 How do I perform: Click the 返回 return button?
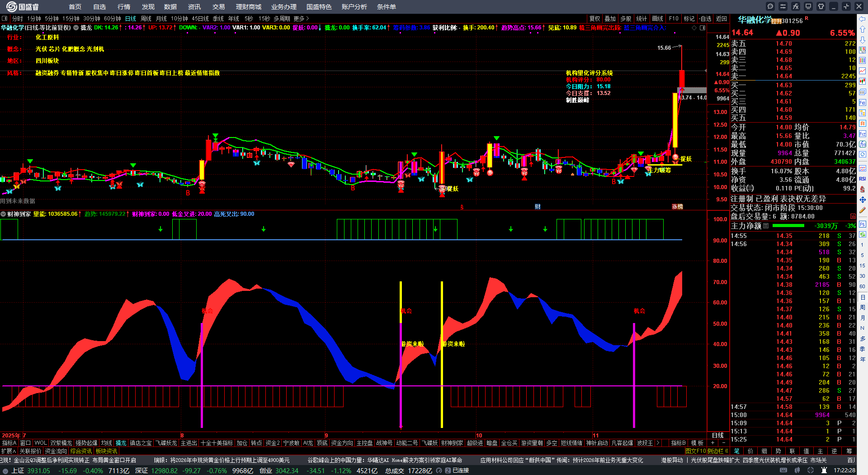click(x=722, y=19)
